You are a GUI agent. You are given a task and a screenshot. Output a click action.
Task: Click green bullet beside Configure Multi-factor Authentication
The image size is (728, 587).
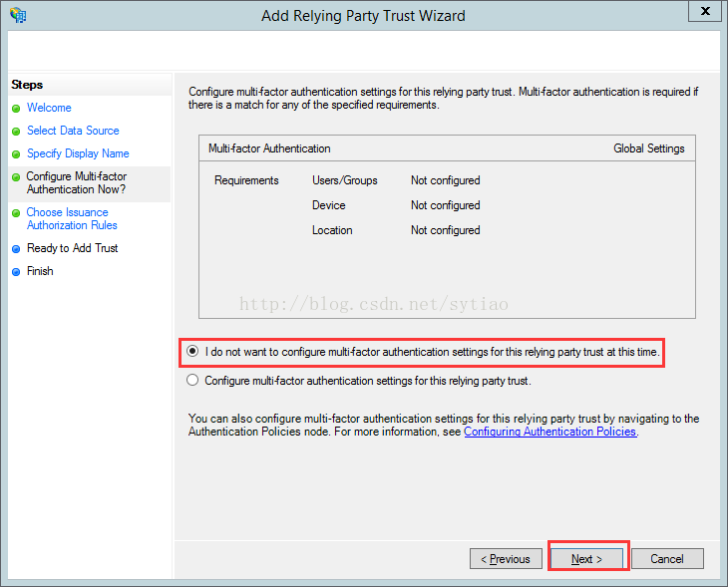click(16, 177)
